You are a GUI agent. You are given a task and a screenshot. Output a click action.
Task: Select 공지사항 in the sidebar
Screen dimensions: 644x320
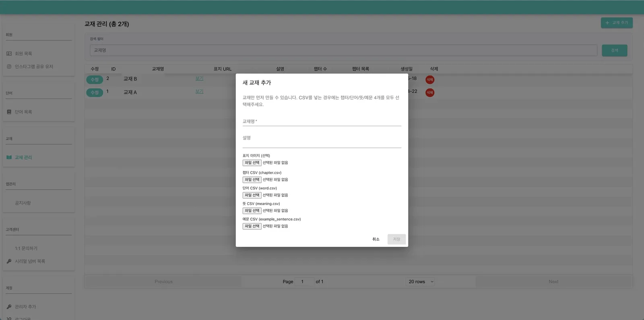[x=23, y=203]
